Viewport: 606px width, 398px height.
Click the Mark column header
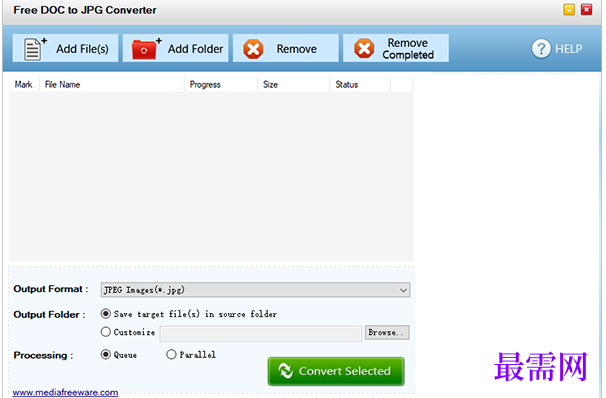click(24, 85)
